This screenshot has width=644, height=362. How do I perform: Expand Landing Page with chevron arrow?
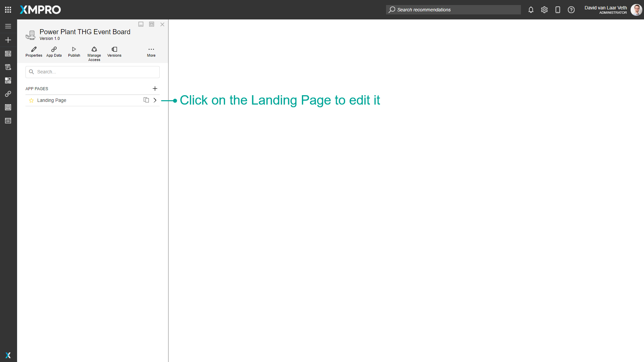(x=155, y=100)
